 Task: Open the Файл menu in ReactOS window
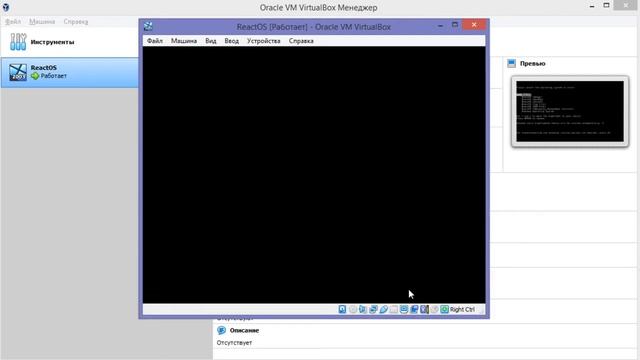pyautogui.click(x=155, y=41)
